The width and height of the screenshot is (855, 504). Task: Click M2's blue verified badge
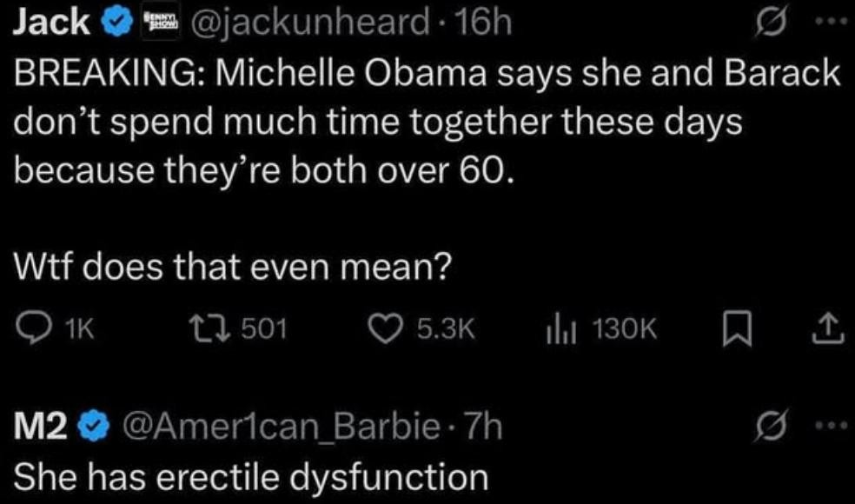coord(94,427)
